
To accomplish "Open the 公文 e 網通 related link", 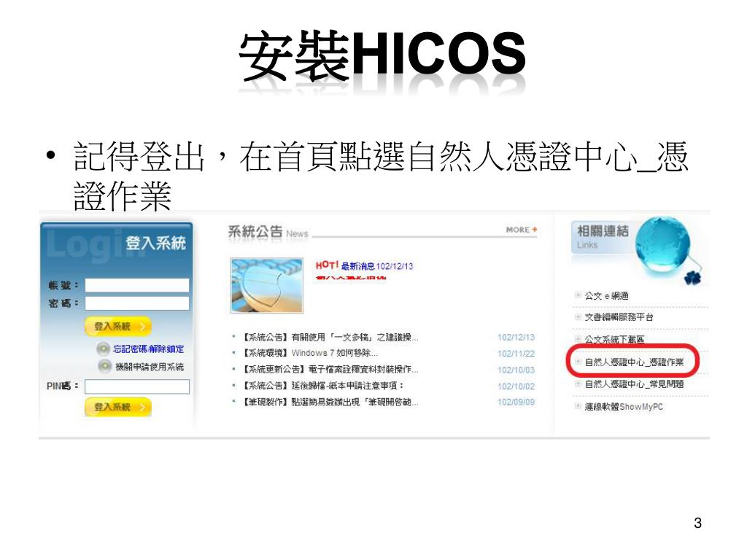I will pyautogui.click(x=606, y=296).
